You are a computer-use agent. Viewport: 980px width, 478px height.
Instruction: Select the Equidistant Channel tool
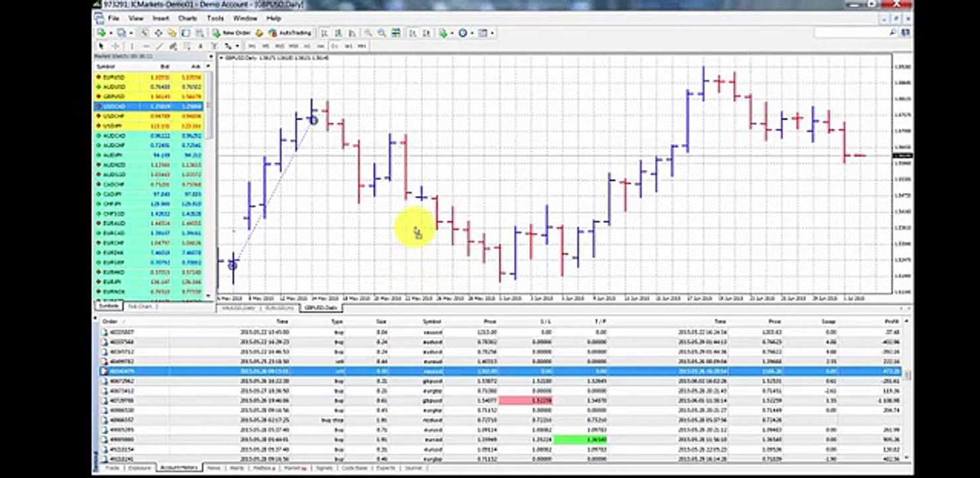coord(173,46)
